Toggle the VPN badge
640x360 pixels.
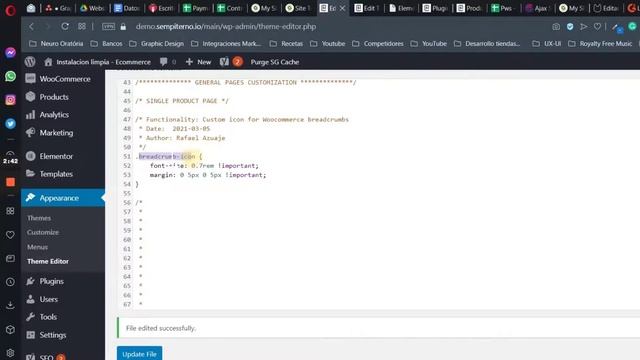pyautogui.click(x=108, y=27)
